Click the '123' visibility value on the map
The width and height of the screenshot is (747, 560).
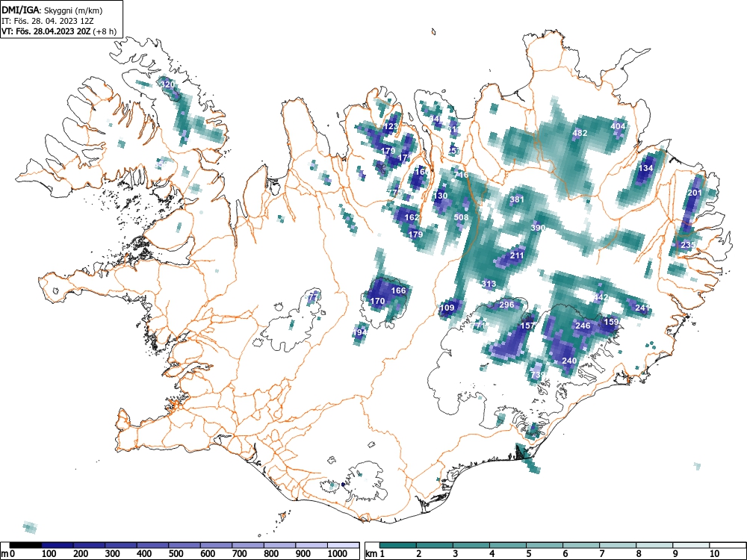391,127
